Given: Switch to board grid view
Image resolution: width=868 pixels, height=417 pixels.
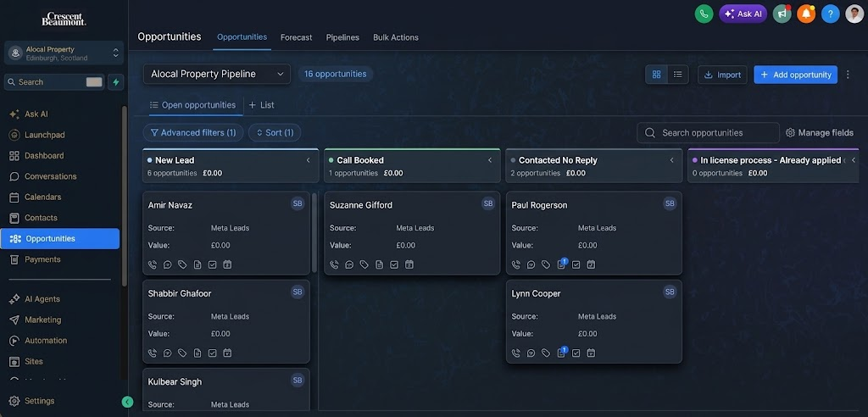Looking at the screenshot, I should [657, 75].
